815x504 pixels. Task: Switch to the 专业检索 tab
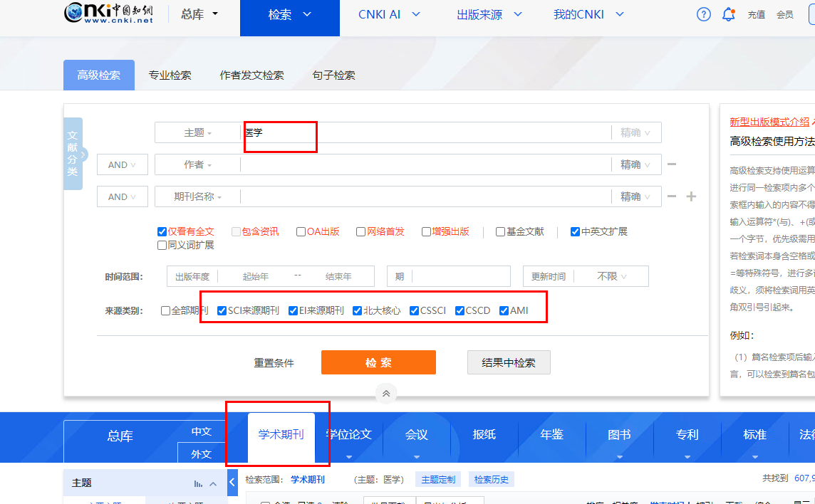170,75
